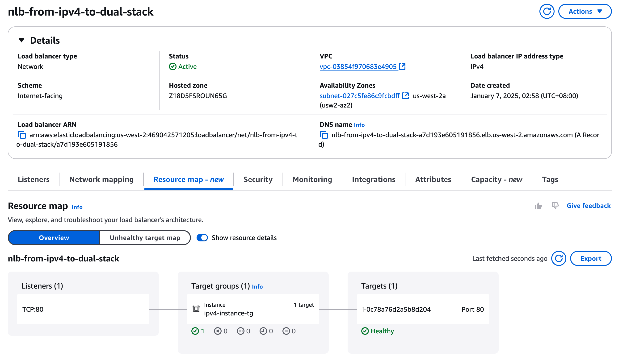Click the Instance chip icon in target group
This screenshot has width=631, height=364.
tap(196, 309)
